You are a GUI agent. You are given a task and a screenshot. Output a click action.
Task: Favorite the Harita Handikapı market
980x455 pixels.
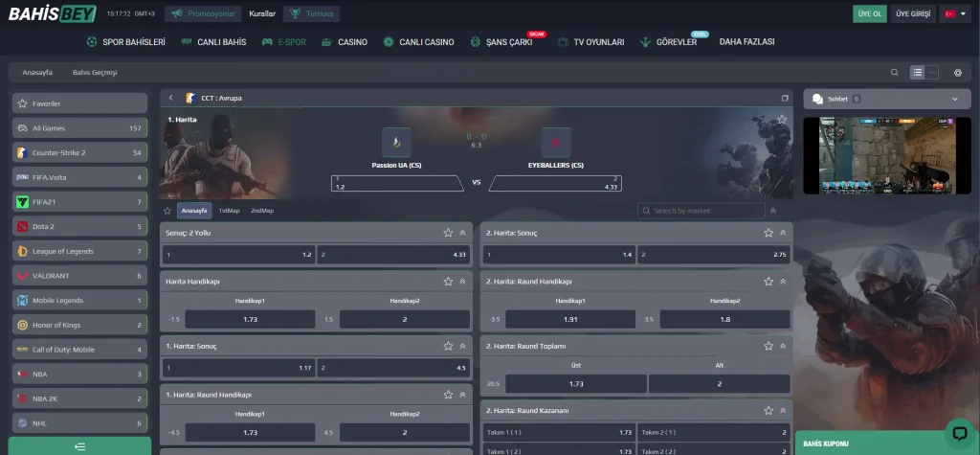click(448, 282)
